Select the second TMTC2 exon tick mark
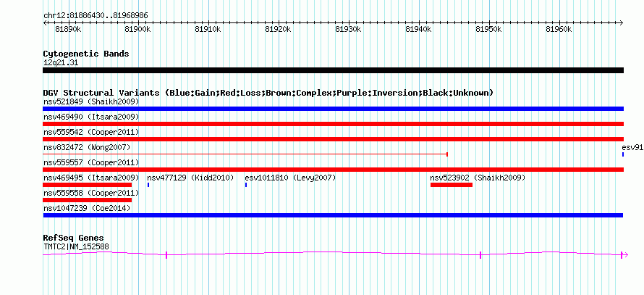The height and width of the screenshot is (295, 644). (480, 255)
